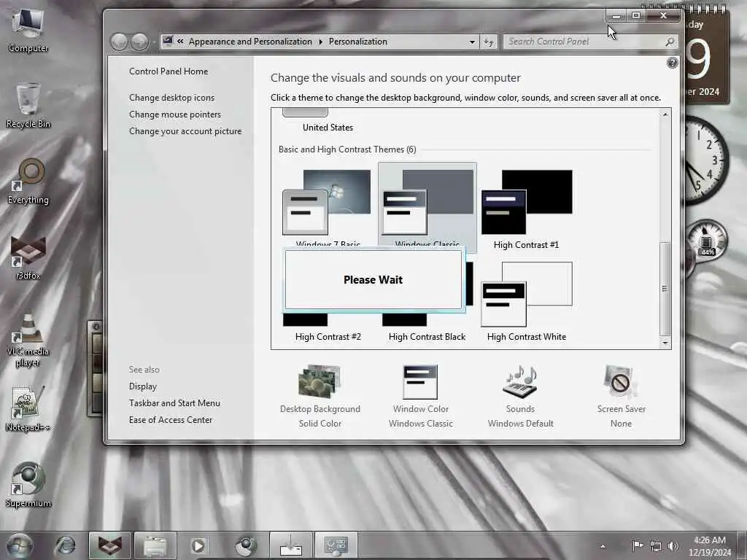The height and width of the screenshot is (560, 747).
Task: Open Desktop Background settings
Action: tap(320, 396)
